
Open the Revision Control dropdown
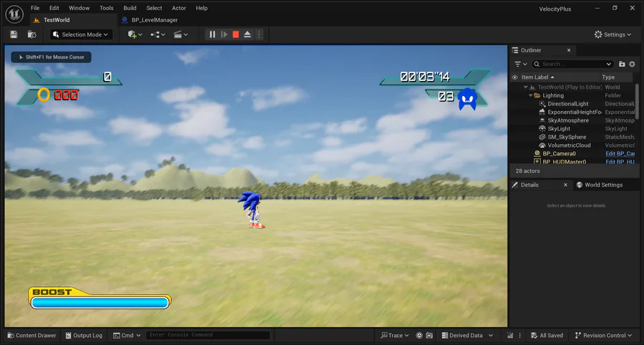coord(603,336)
